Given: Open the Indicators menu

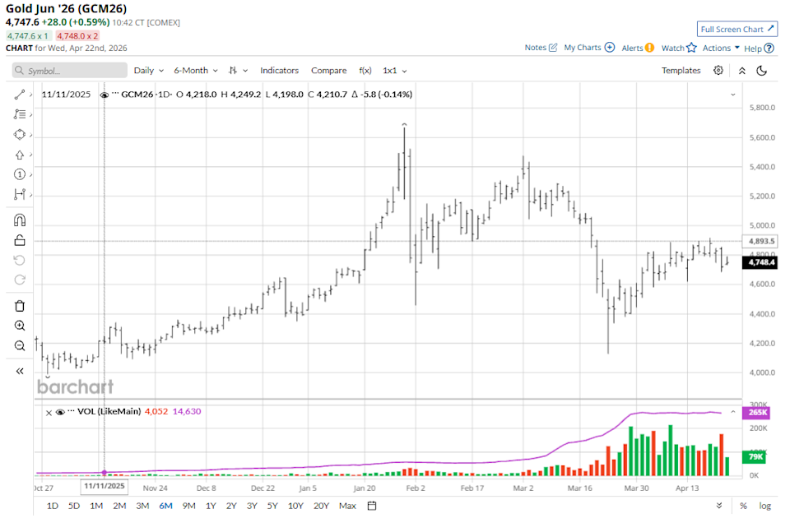Looking at the screenshot, I should click(x=279, y=71).
